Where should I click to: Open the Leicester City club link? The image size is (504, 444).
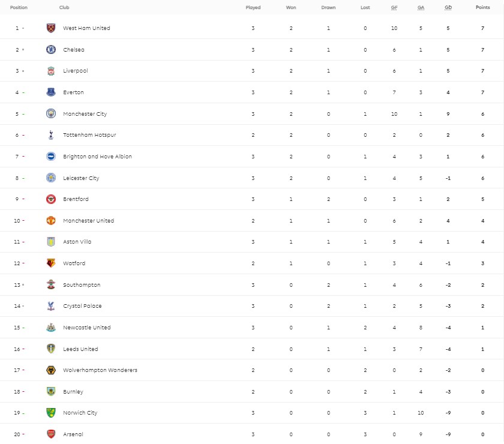pyautogui.click(x=81, y=178)
